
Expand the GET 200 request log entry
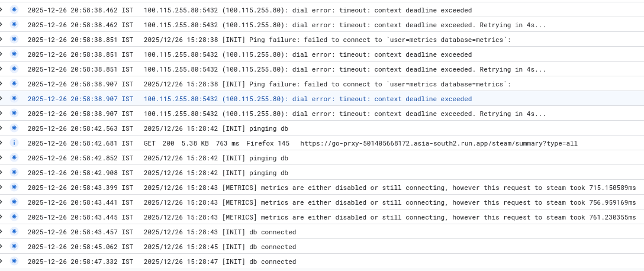point(2,143)
